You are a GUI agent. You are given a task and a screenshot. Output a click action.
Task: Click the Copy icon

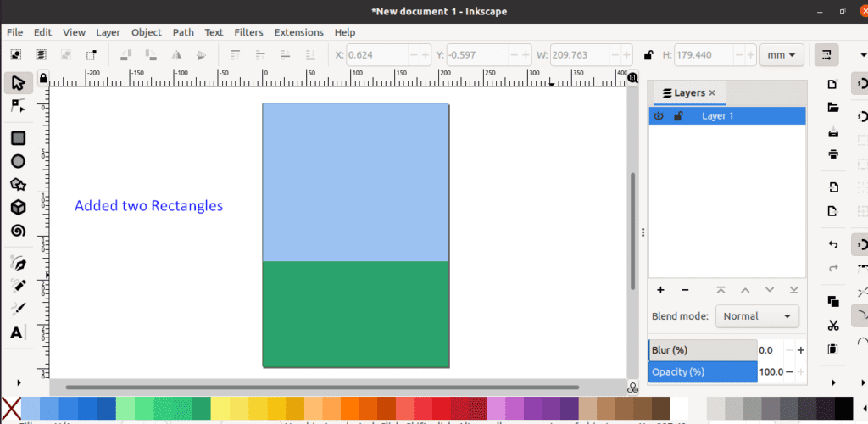point(832,301)
